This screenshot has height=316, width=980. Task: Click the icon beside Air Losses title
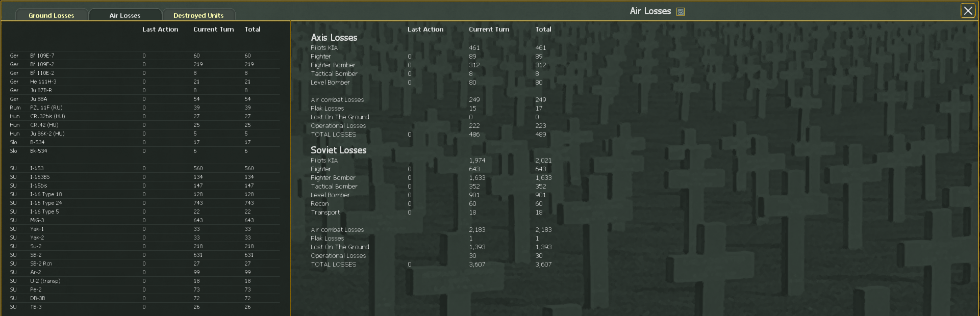click(x=681, y=12)
